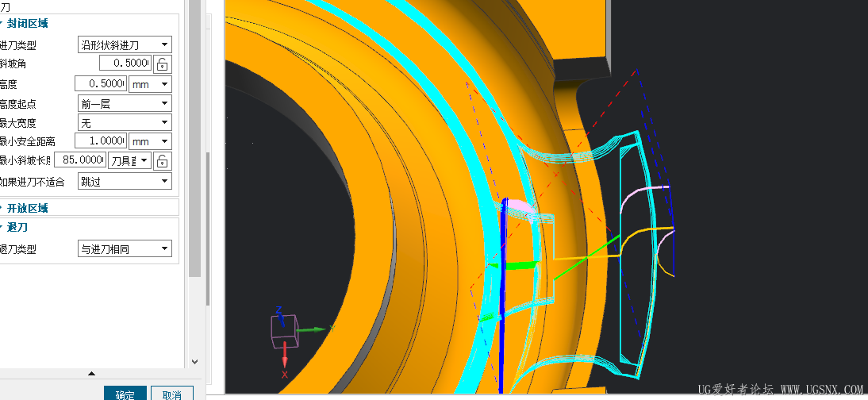Open the mm unit dropdown for 高度
The width and height of the screenshot is (868, 400).
(x=150, y=84)
